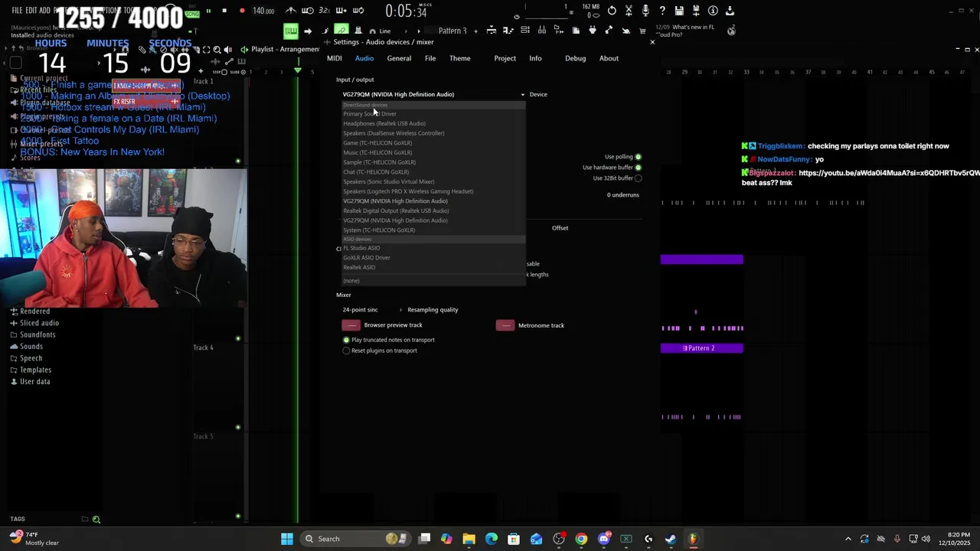Toggle the Use hardware buffer option
Screen dimensions: 980x551
638,168
